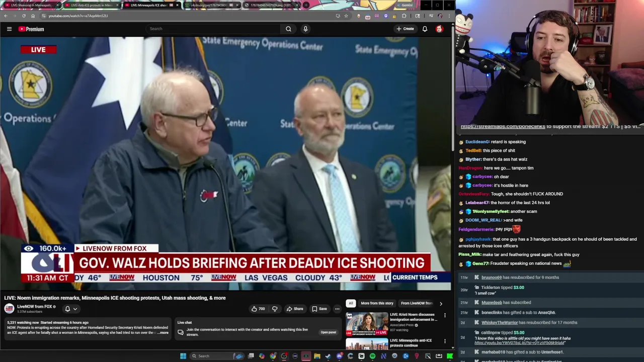644x362 pixels.
Task: Like the video with thumbs up 700
Action: coord(258,309)
